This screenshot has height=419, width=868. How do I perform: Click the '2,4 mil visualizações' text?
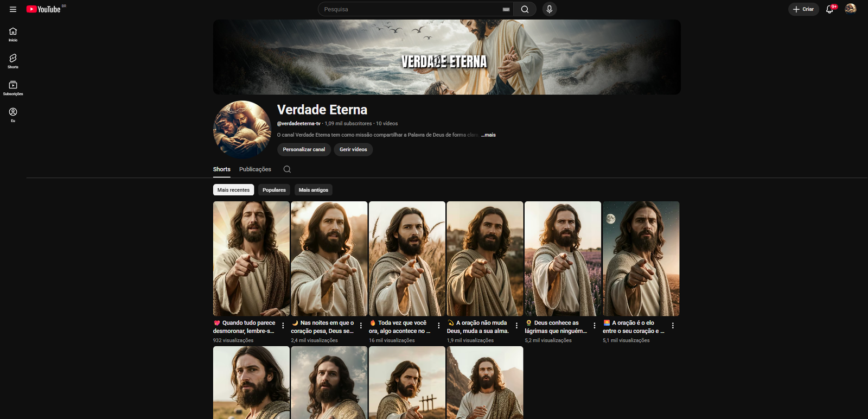(314, 340)
